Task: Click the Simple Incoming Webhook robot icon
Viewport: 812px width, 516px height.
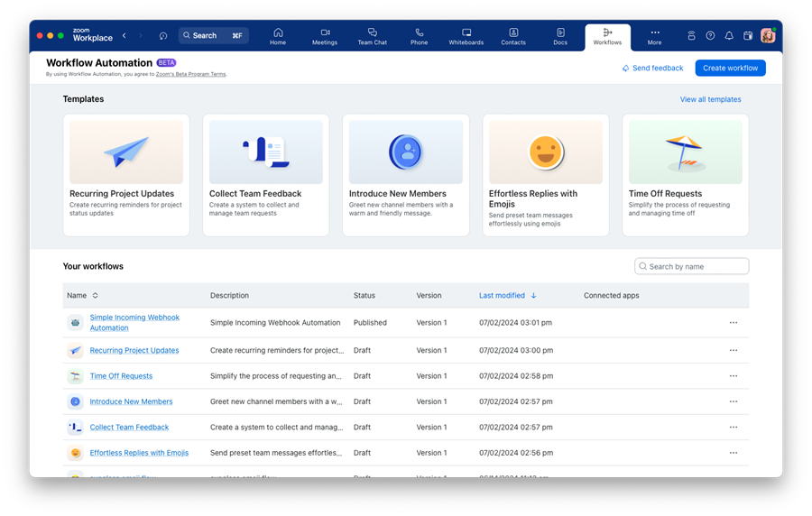Action: click(75, 323)
